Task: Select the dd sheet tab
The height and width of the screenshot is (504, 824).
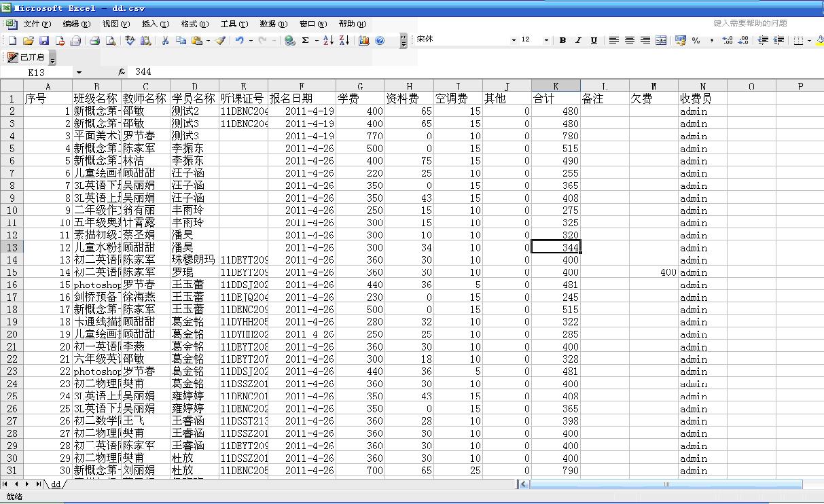Action: click(56, 484)
